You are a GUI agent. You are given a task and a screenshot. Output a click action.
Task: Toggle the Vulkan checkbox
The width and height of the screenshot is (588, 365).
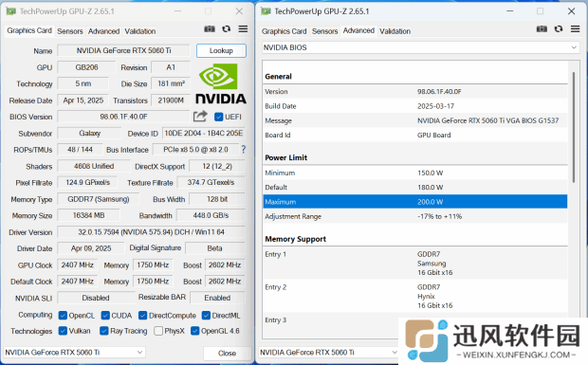coord(63,331)
